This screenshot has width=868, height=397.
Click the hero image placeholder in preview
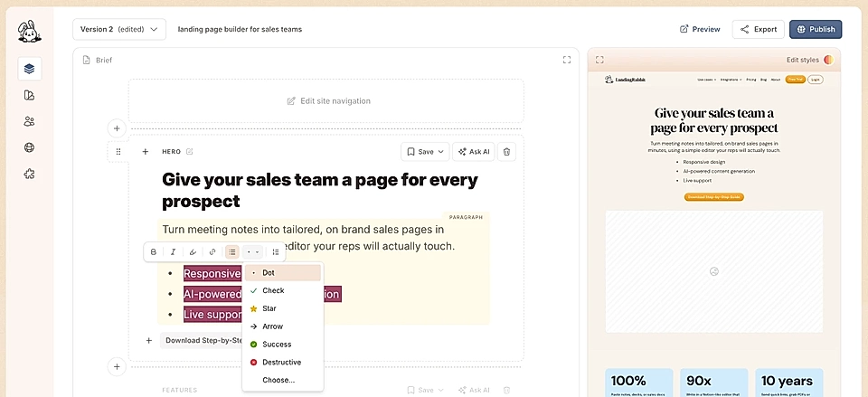click(714, 271)
